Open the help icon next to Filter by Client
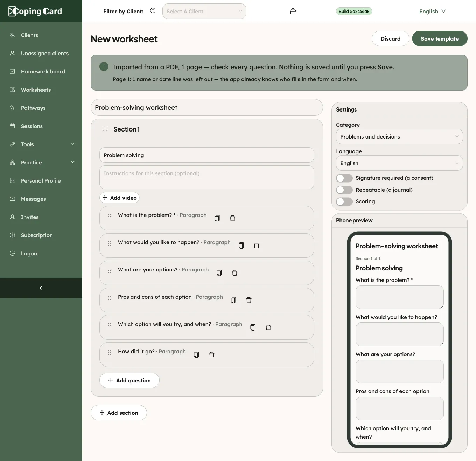 (153, 11)
